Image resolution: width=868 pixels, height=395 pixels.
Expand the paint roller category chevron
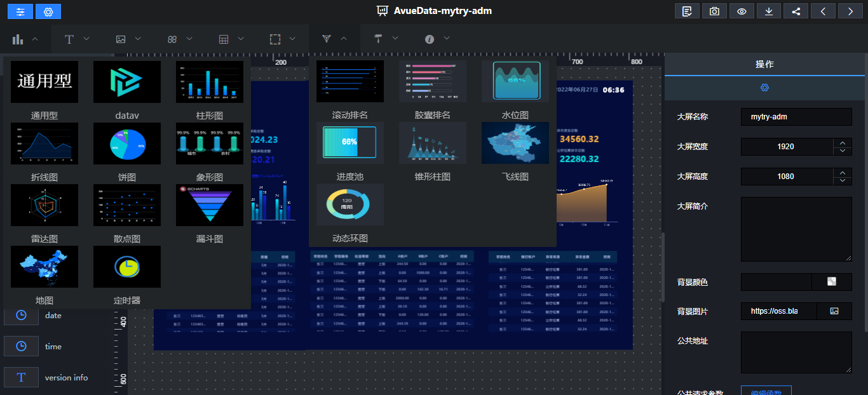click(x=395, y=39)
